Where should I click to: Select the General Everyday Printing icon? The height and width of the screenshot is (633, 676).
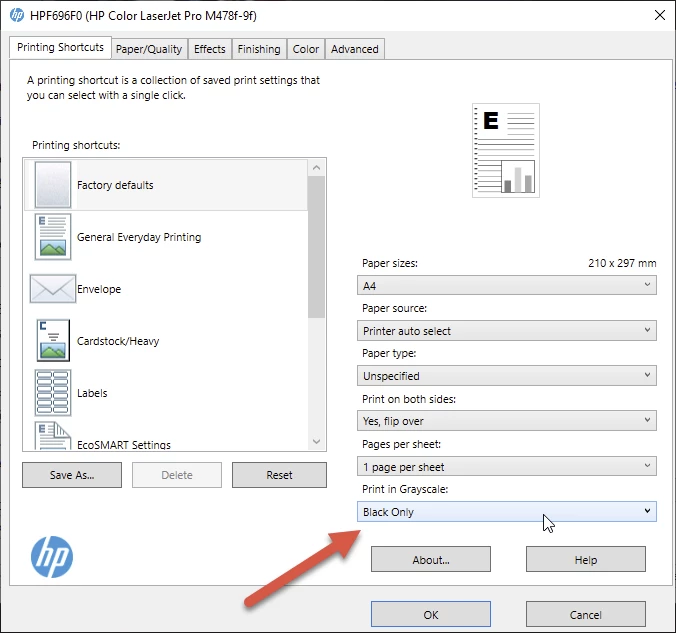tap(53, 237)
